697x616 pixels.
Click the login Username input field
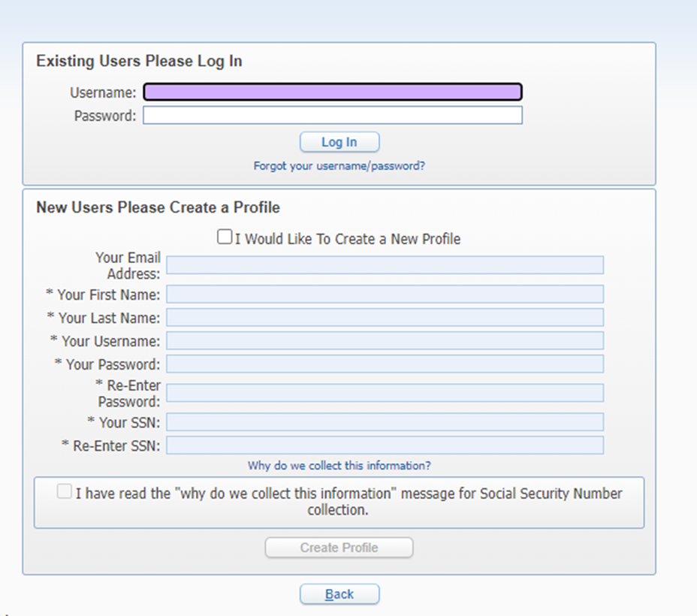coord(332,92)
